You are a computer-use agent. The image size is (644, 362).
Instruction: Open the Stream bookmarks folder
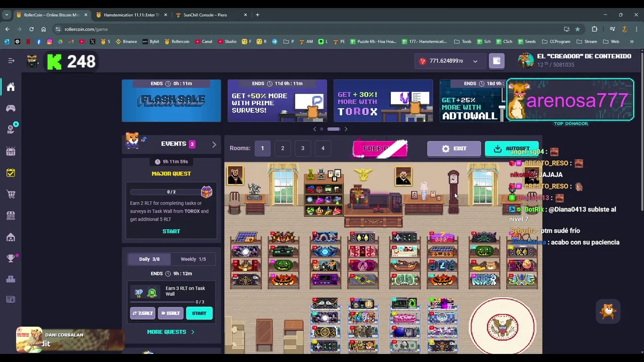tap(587, 42)
